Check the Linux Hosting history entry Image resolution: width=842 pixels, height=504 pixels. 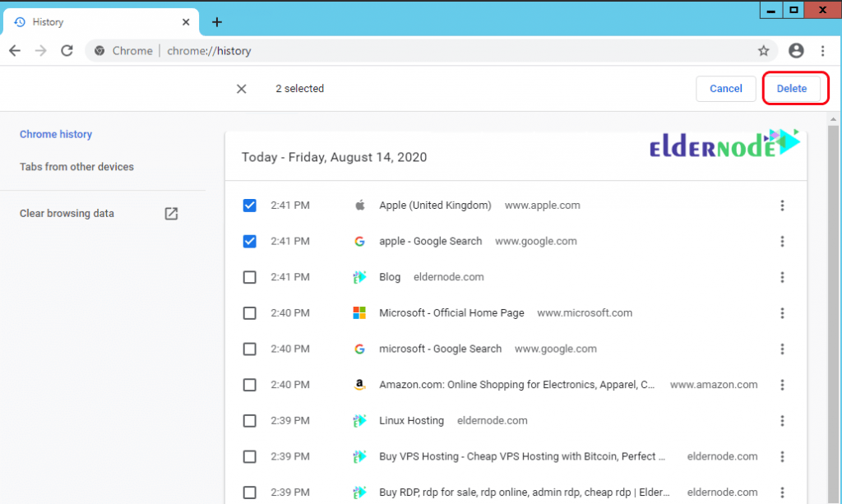coord(249,420)
